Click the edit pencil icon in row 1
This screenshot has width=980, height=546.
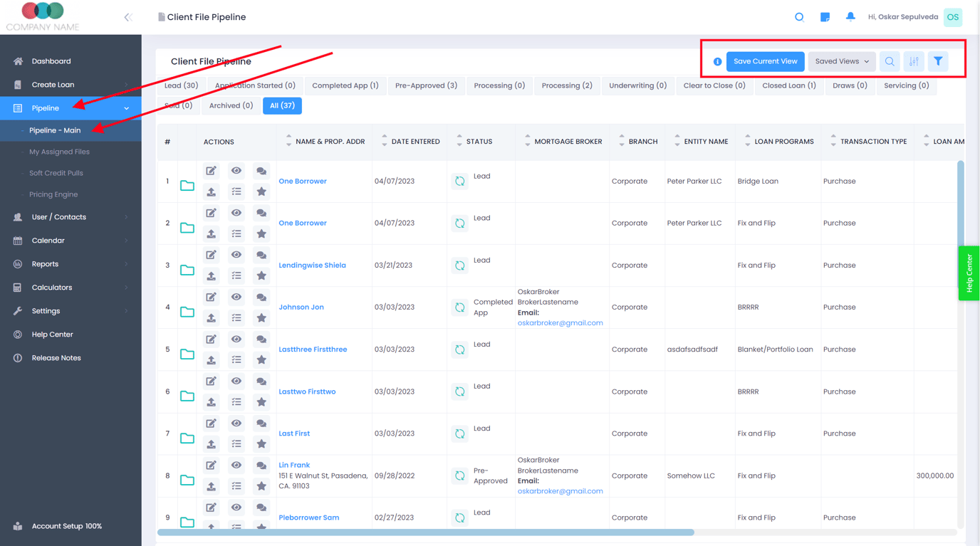212,171
